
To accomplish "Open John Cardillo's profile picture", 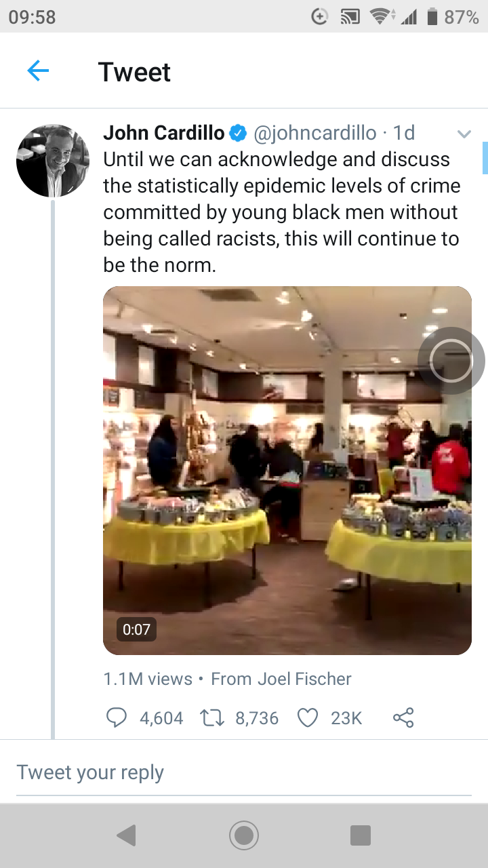I will pos(53,161).
